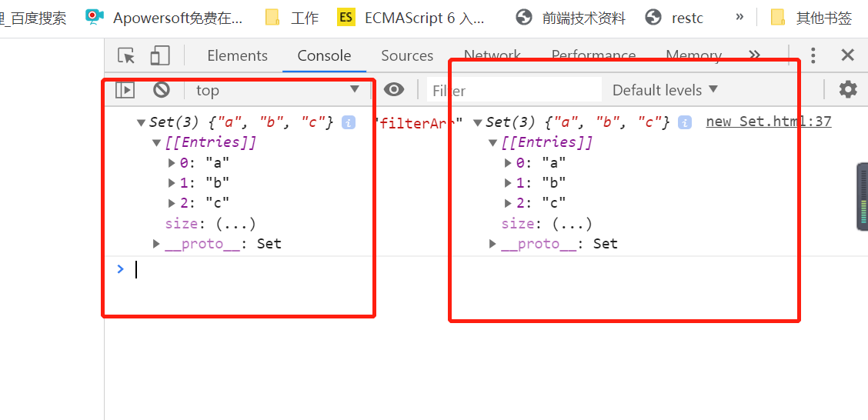Open source link new Set.html:37
868x420 pixels.
coord(769,122)
